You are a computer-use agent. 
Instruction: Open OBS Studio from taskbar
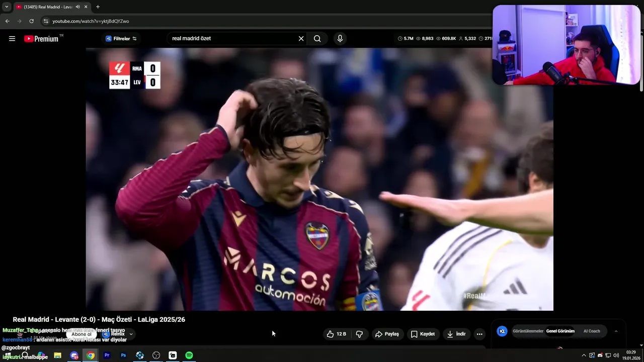(156, 355)
